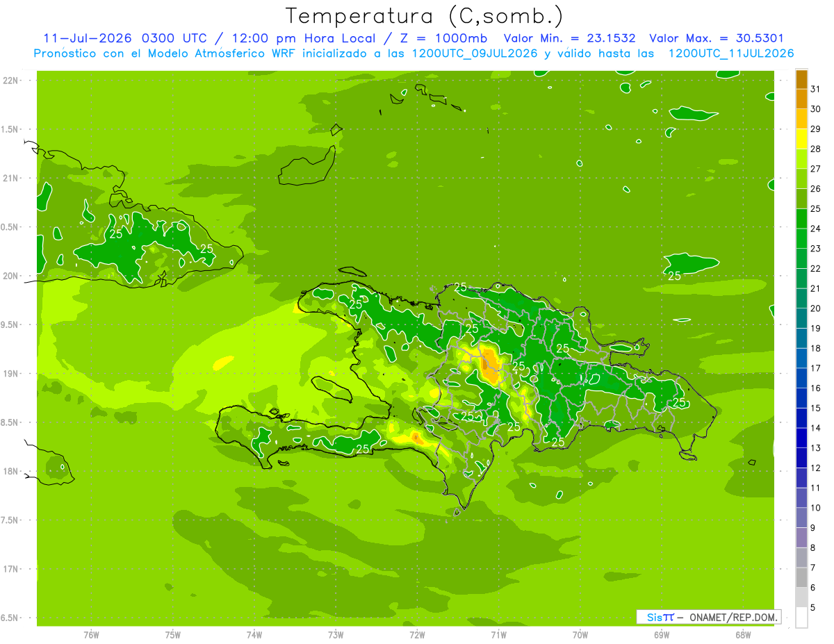This screenshot has width=834, height=644.
Task: Click the "21N" latitude axis label
Action: [x=12, y=178]
